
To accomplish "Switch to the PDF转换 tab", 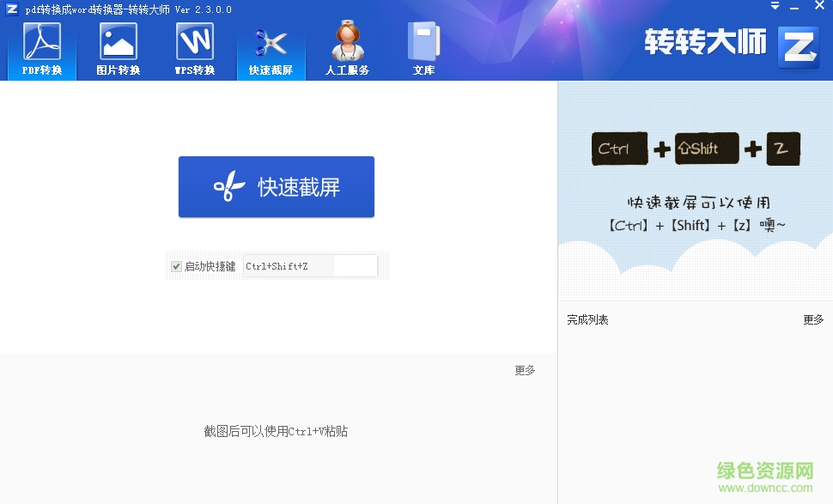I will tap(41, 47).
